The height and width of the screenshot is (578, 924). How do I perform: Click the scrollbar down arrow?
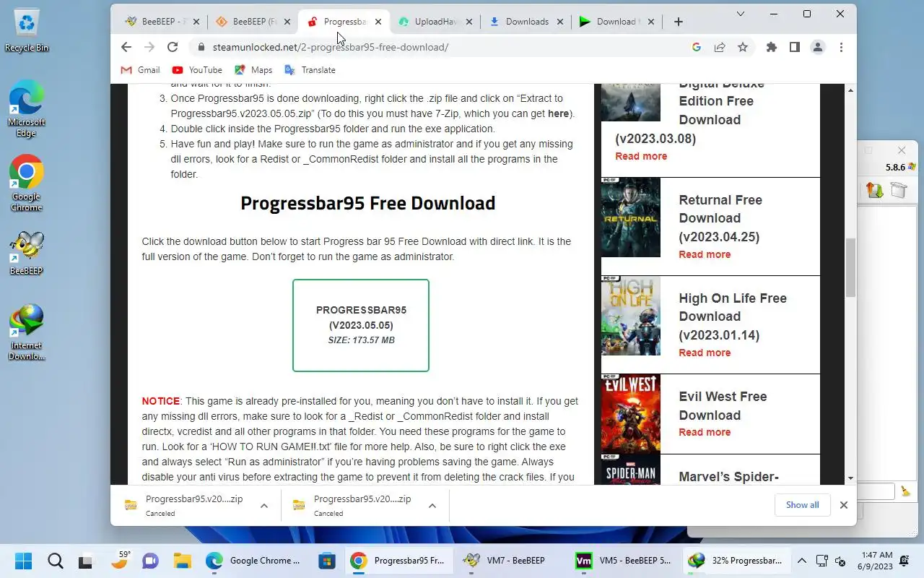pos(850,478)
